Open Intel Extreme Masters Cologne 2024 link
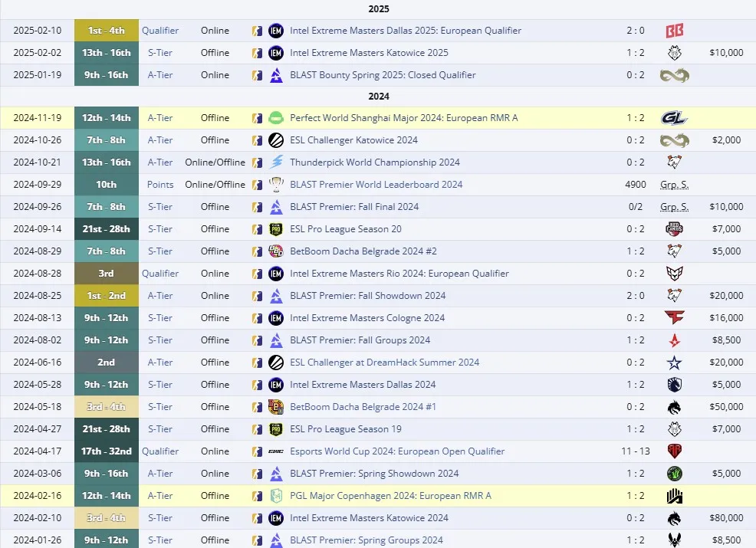 coord(367,317)
